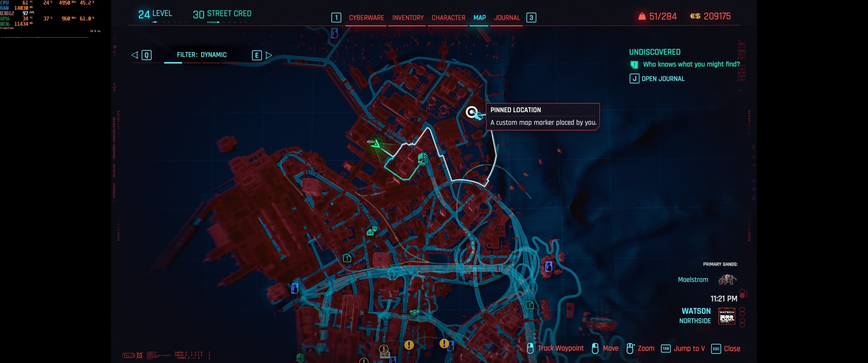Open the JOURNAL tab
Screen dimensions: 868x363
click(x=507, y=17)
